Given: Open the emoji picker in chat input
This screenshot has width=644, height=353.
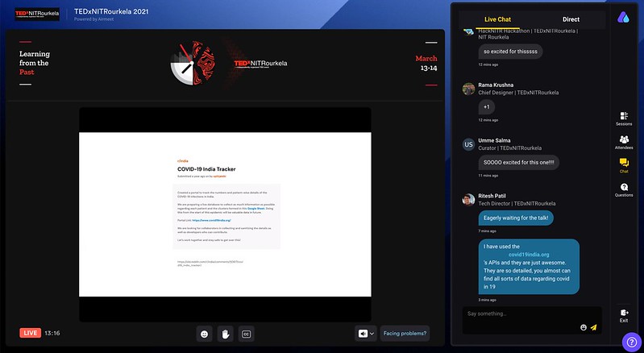Looking at the screenshot, I should [584, 327].
